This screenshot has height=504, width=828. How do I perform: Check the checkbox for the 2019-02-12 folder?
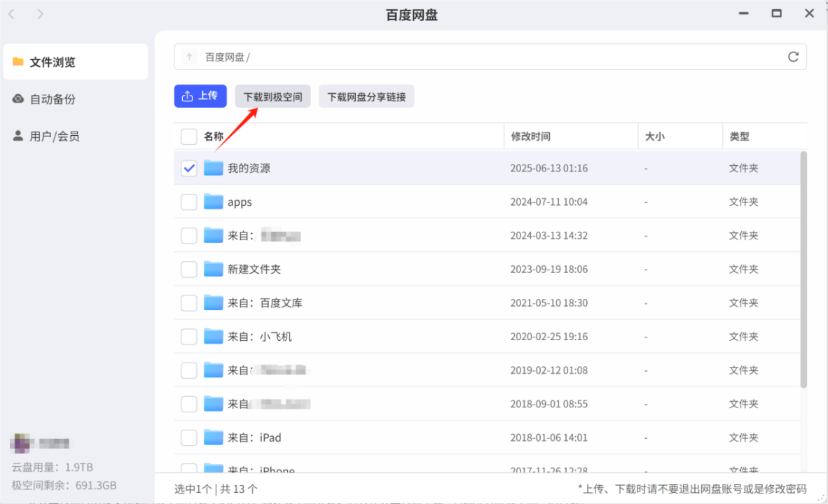[x=189, y=370]
